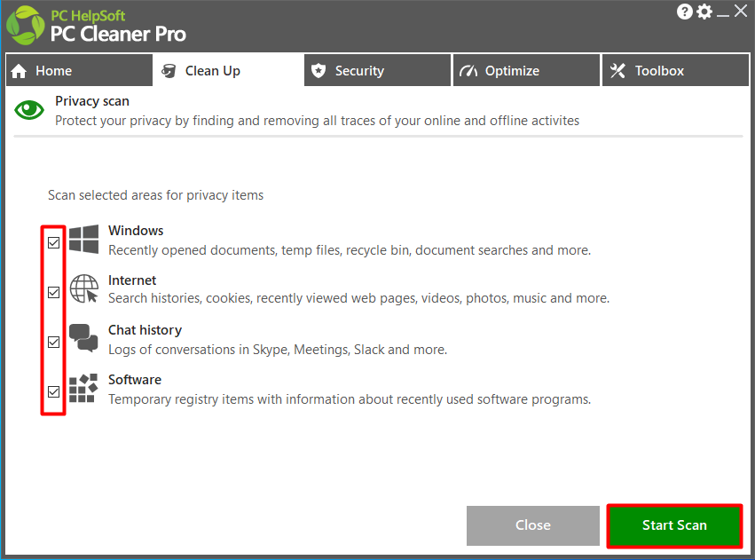755x560 pixels.
Task: Click the "Windows" label
Action: click(x=136, y=231)
